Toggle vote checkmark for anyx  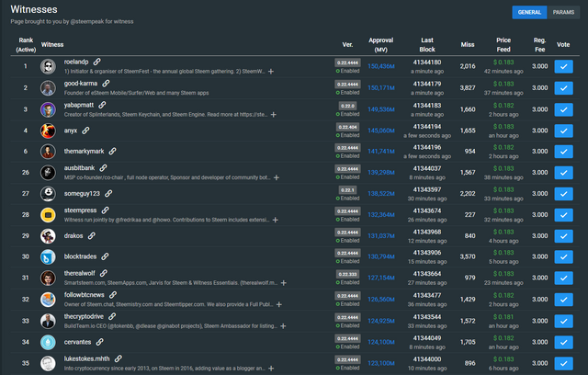[x=563, y=131]
